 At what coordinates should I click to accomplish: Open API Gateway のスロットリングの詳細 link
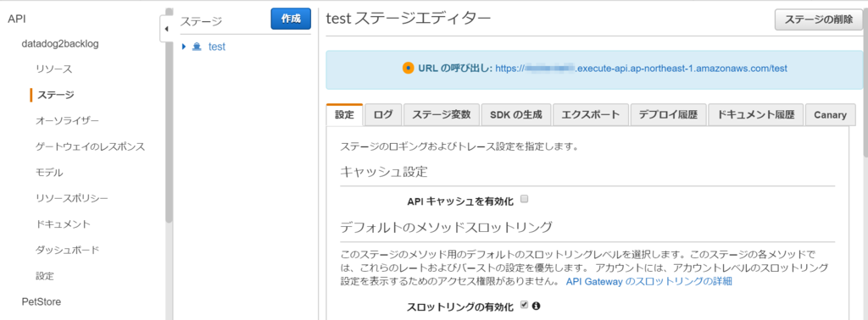pyautogui.click(x=648, y=281)
